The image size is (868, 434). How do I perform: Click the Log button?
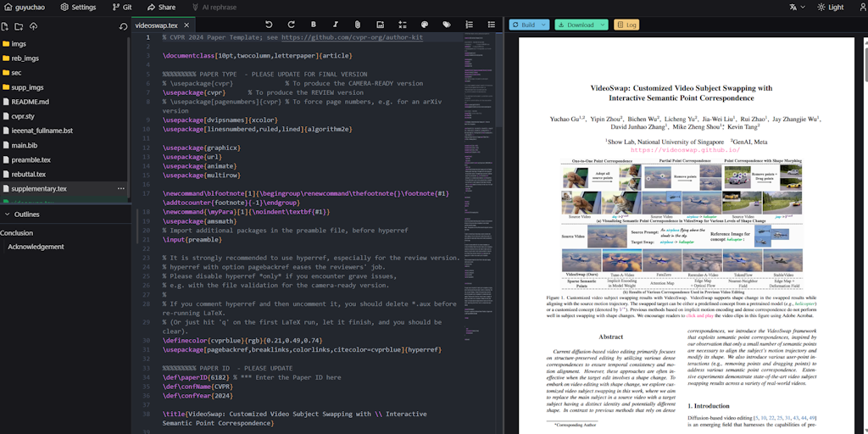pyautogui.click(x=626, y=25)
